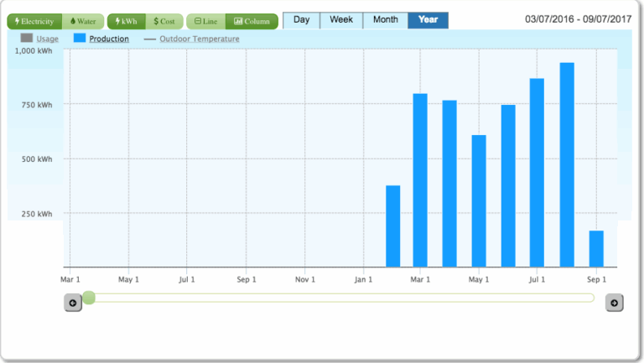The width and height of the screenshot is (644, 363).
Task: Switch to Water data view
Action: click(83, 21)
